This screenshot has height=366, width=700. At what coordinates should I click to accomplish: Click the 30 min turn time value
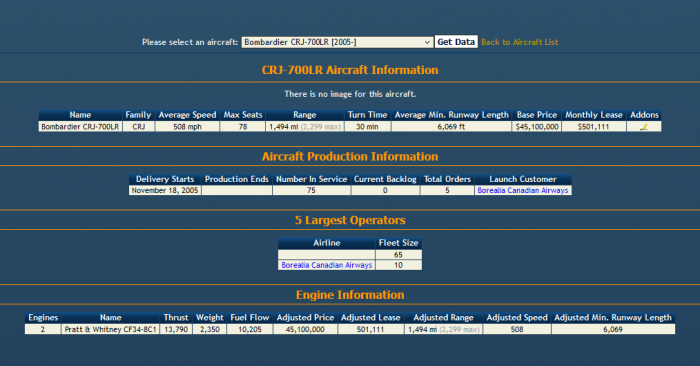[367, 127]
